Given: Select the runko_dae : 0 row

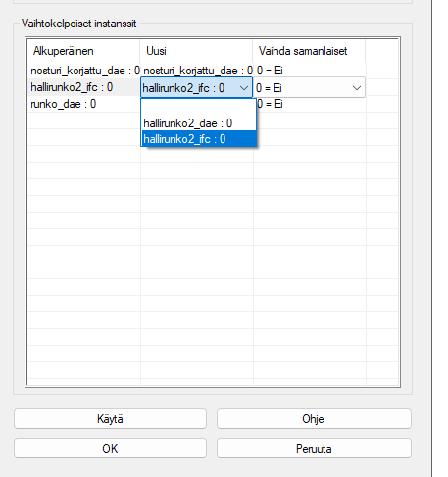Looking at the screenshot, I should point(84,104).
